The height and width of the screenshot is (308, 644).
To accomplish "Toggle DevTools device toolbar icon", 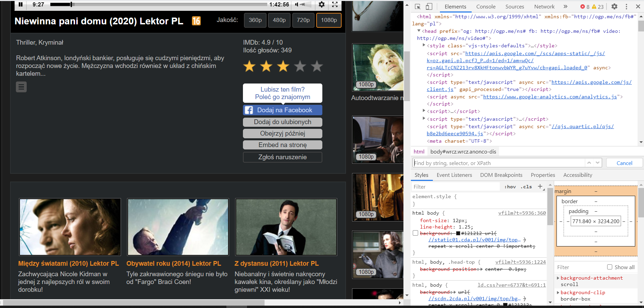I will 429,6.
